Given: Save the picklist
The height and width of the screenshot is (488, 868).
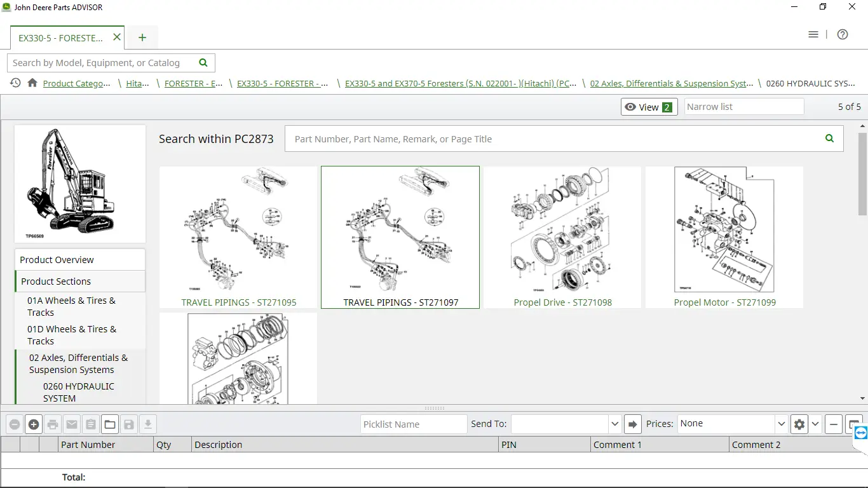Looking at the screenshot, I should (x=129, y=424).
